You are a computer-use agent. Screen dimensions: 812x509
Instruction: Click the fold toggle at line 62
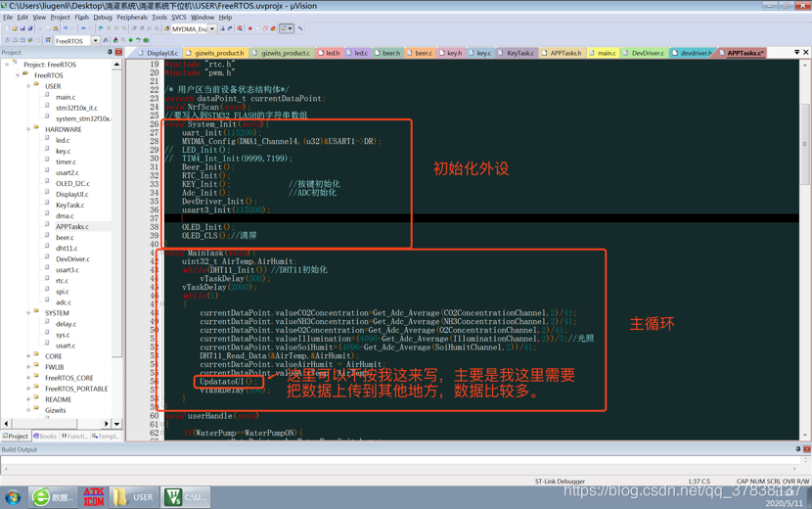(162, 433)
